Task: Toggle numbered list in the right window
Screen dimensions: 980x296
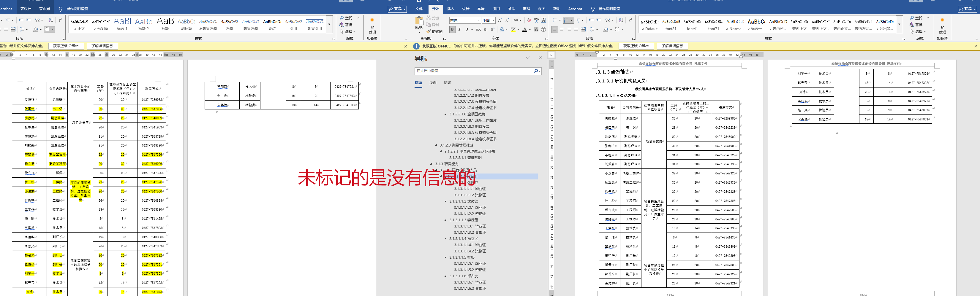Action: coord(566,20)
